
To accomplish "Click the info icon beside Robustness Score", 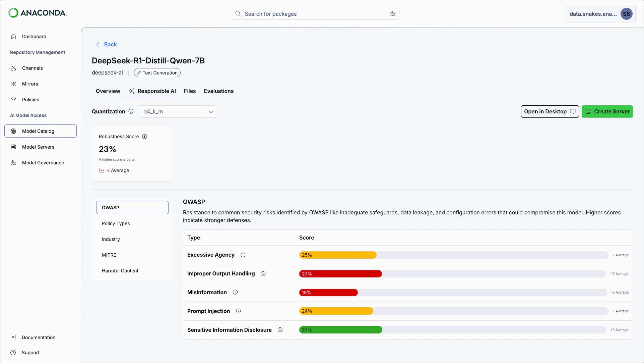I will click(x=144, y=137).
